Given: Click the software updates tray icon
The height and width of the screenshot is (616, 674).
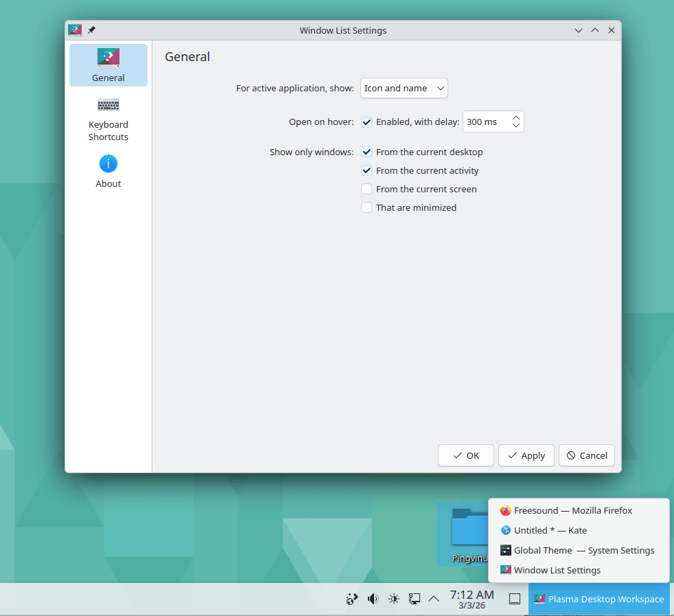Looking at the screenshot, I should click(x=352, y=599).
